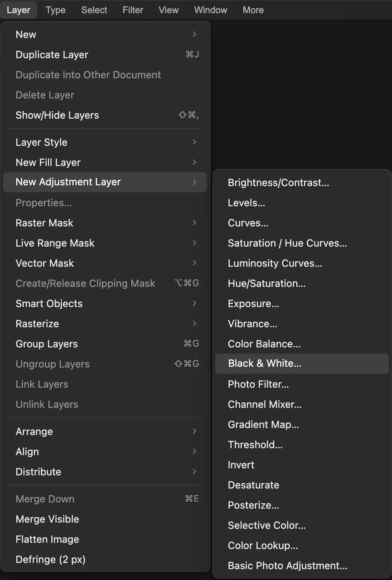This screenshot has height=580, width=392.
Task: Open the Filter menu
Action: (133, 10)
